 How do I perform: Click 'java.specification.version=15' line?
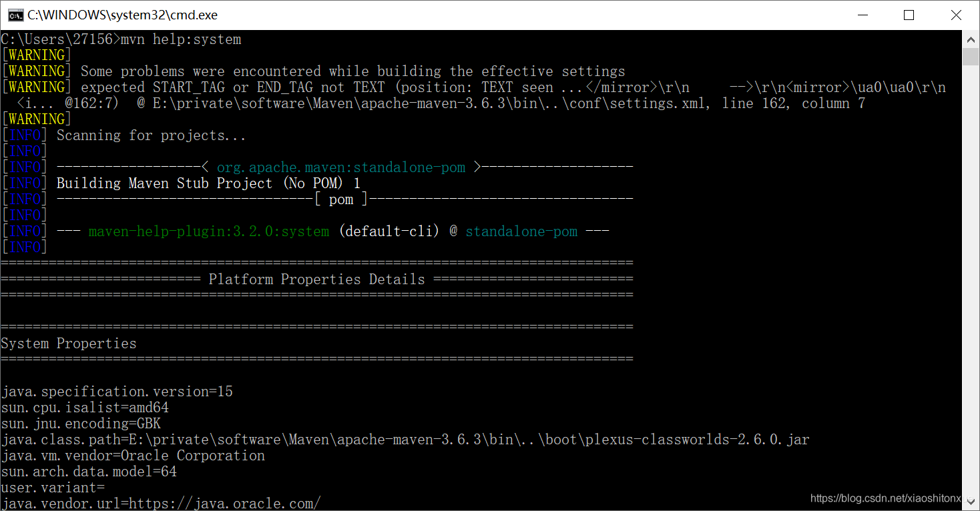117,392
